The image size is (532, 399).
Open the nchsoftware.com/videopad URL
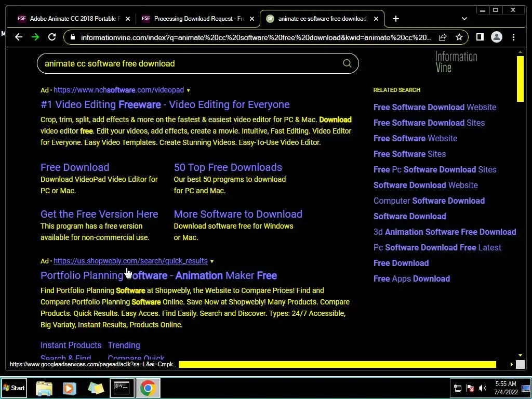[x=119, y=90]
